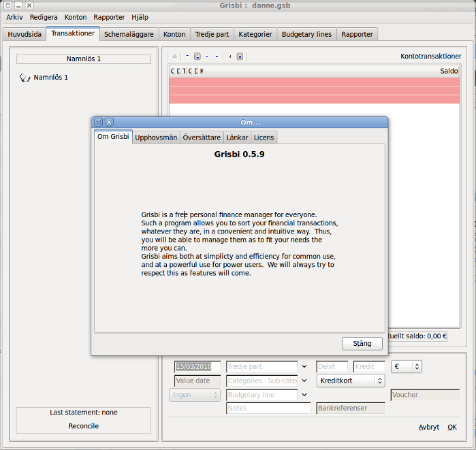The height and width of the screenshot is (450, 476).
Task: Switch to the Schemaläggare tab
Action: pyautogui.click(x=129, y=34)
